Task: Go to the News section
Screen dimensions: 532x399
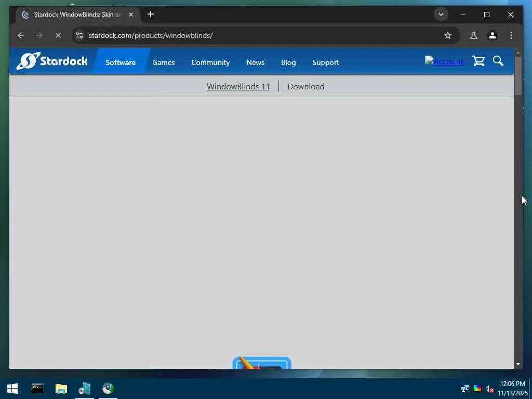Action: click(256, 62)
